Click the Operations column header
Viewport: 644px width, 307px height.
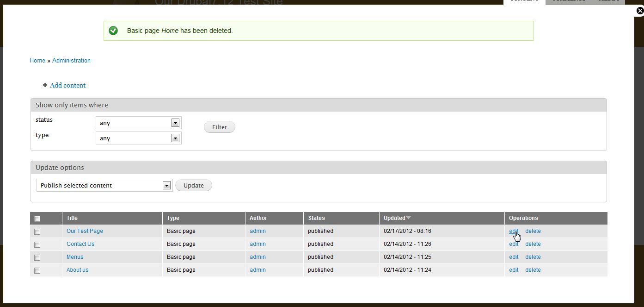click(x=523, y=218)
